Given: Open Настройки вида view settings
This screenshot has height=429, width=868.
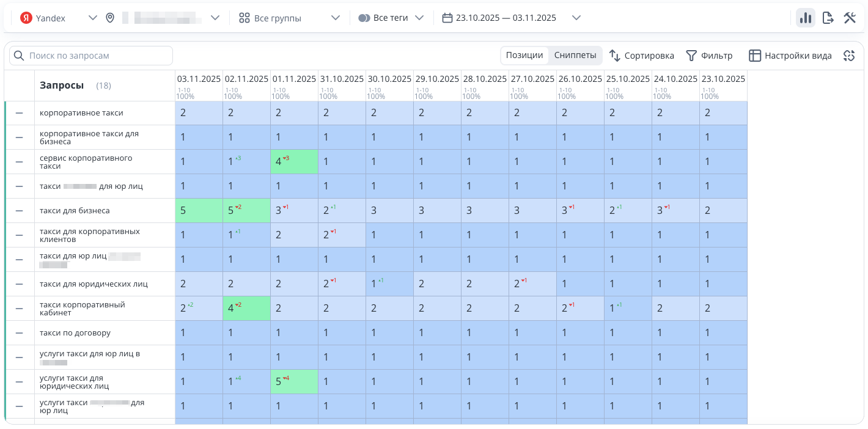Looking at the screenshot, I should click(x=790, y=56).
